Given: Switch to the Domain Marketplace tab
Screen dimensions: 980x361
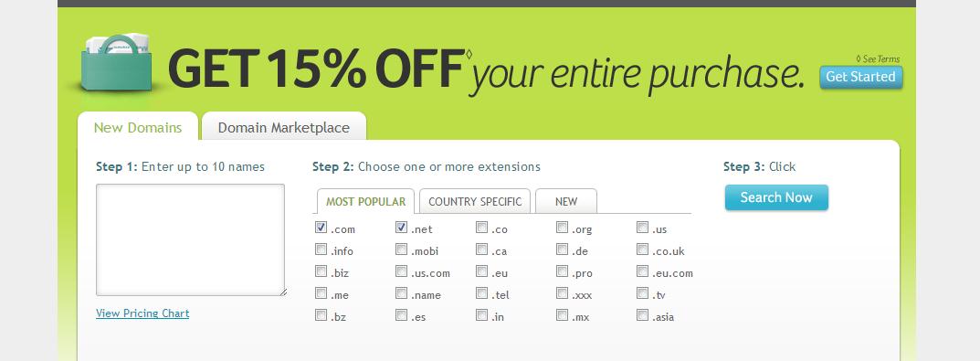Looking at the screenshot, I should point(284,127).
